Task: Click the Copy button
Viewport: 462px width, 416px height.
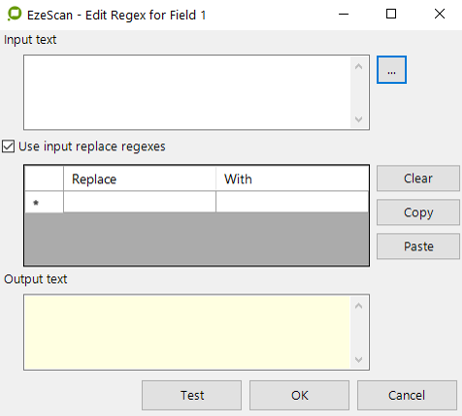Action: tap(418, 212)
